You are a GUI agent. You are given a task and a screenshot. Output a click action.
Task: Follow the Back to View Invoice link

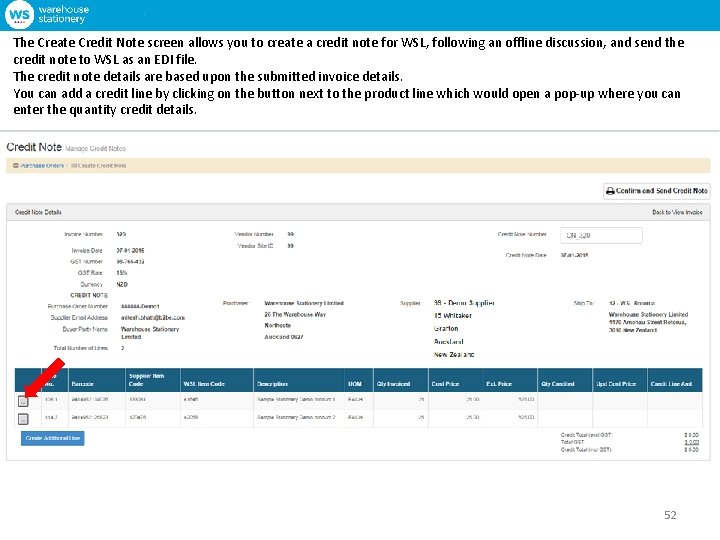coord(677,212)
